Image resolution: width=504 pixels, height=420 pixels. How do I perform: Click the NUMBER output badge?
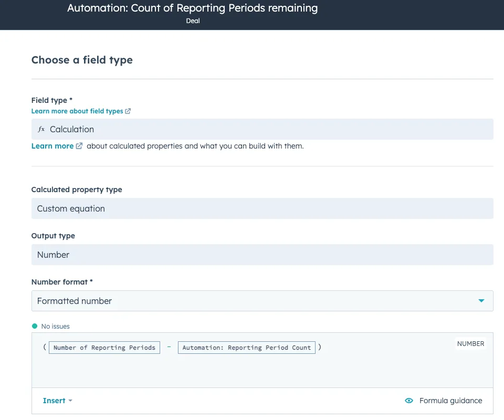point(470,344)
